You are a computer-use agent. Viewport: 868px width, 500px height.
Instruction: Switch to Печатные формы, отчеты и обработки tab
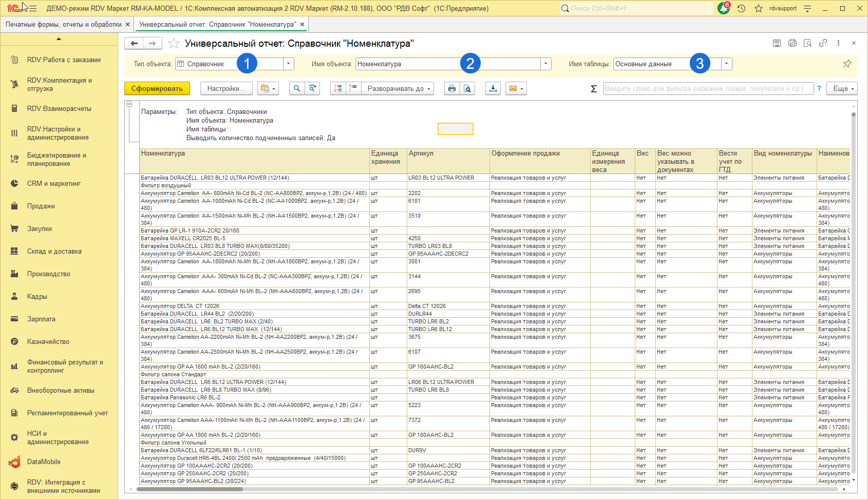coord(63,24)
